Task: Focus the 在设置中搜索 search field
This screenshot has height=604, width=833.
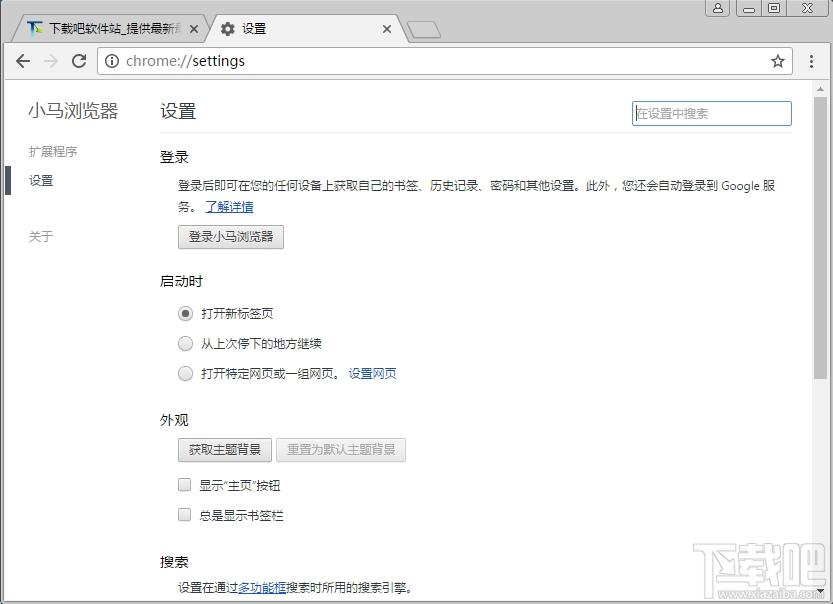Action: (711, 113)
